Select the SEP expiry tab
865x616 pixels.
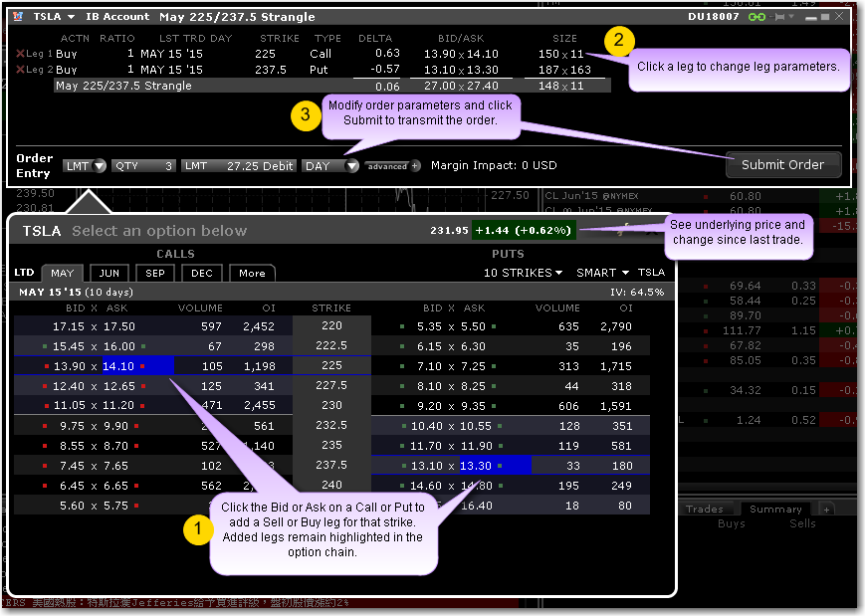[155, 274]
